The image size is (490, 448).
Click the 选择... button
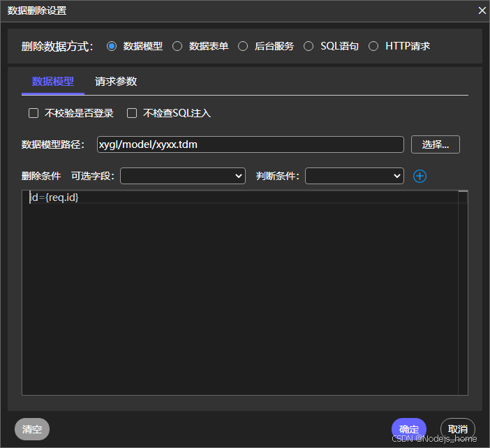coord(436,144)
